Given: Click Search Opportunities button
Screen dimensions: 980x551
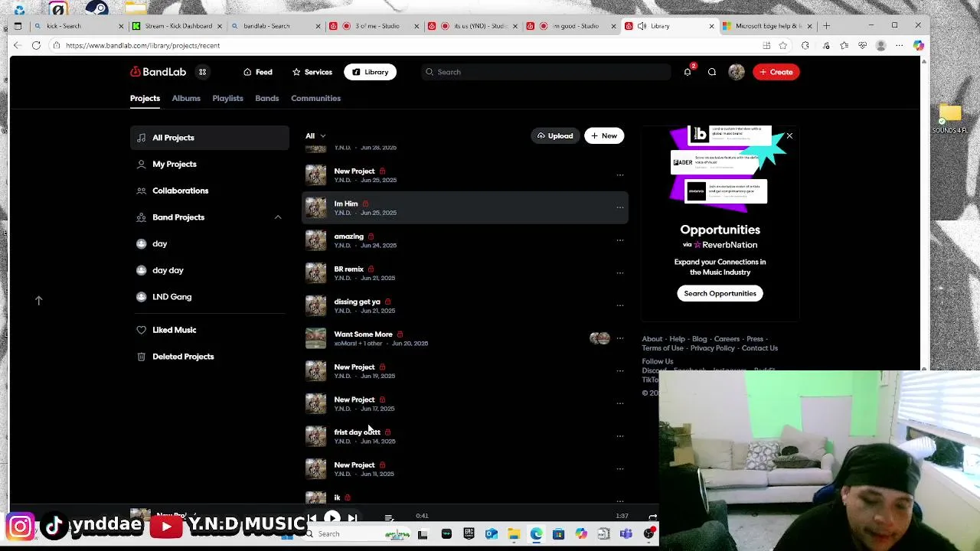Looking at the screenshot, I should (x=720, y=293).
